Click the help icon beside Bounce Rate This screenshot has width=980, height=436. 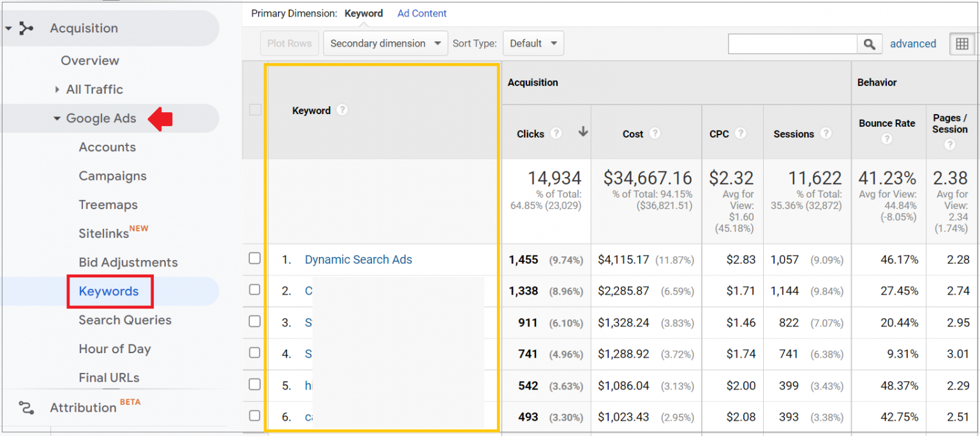tap(887, 138)
